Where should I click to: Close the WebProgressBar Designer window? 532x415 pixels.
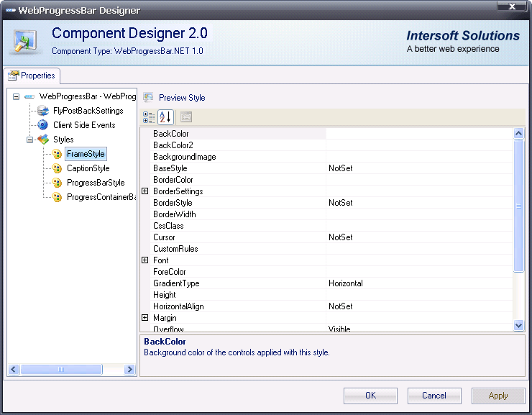pyautogui.click(x=513, y=6)
